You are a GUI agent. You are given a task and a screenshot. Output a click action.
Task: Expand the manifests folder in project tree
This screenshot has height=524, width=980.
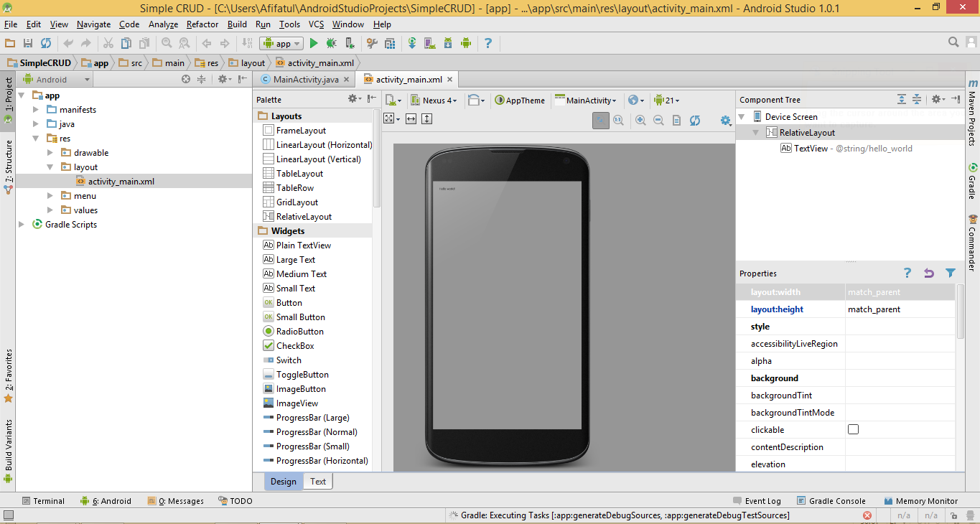coord(36,110)
